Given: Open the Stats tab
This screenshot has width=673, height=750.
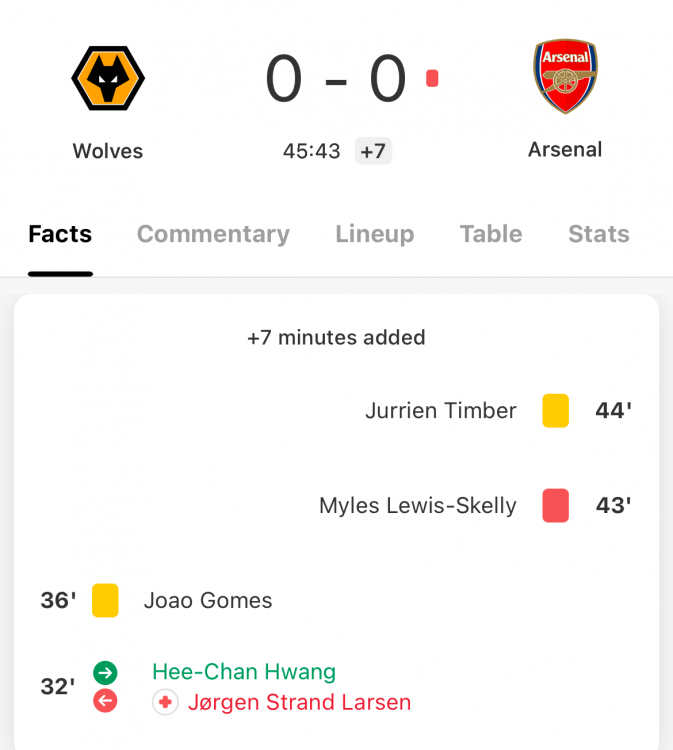Looking at the screenshot, I should (599, 234).
